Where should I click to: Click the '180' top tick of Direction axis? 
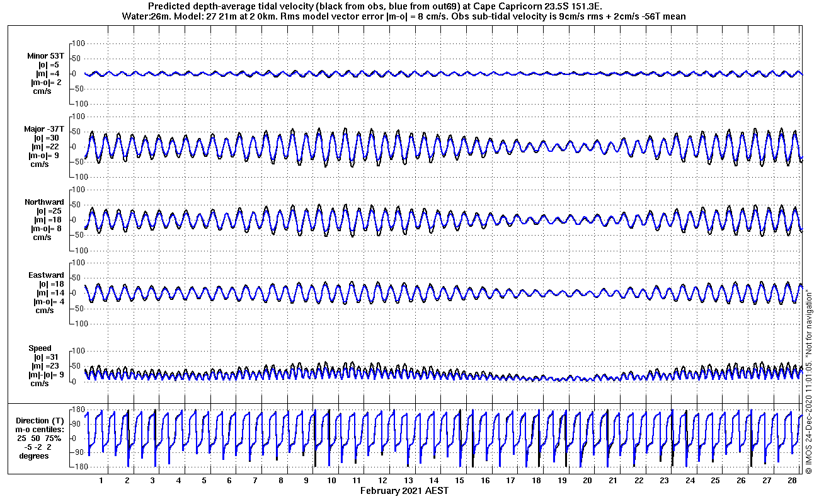tap(77, 410)
